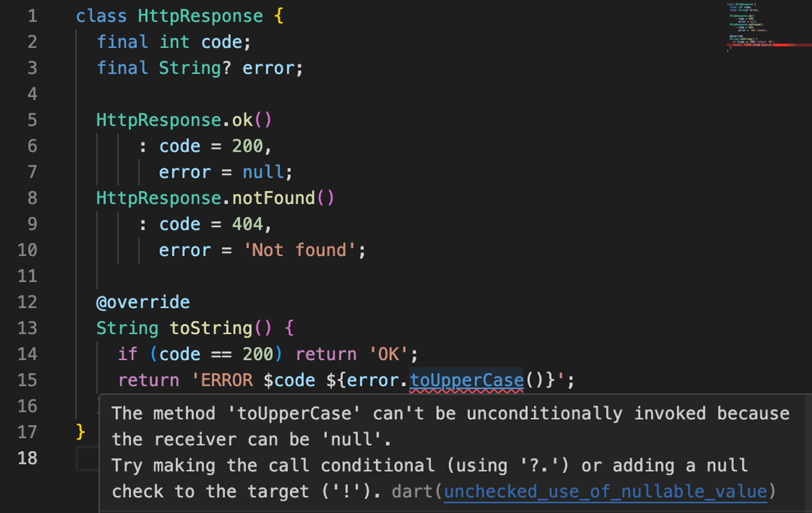This screenshot has width=812, height=513.
Task: Click the 'Not found' string literal
Action: [x=299, y=250]
